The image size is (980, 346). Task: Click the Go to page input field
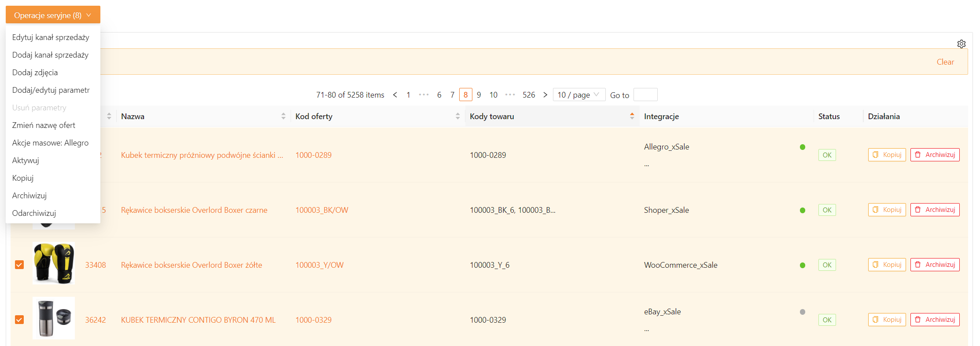pos(645,95)
